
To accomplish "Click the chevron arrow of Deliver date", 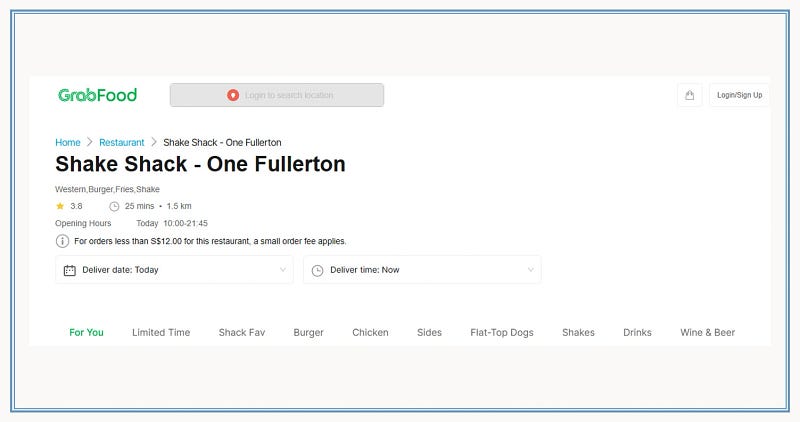I will [283, 270].
